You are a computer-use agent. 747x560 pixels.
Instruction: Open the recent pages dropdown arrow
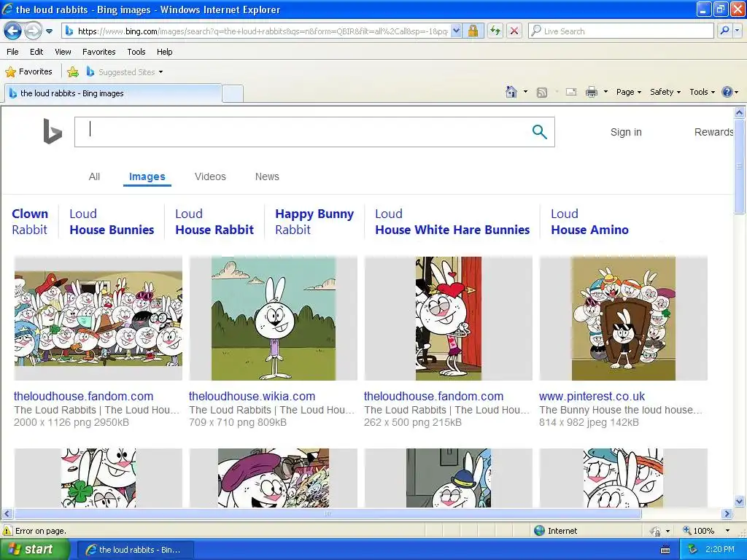[50, 31]
